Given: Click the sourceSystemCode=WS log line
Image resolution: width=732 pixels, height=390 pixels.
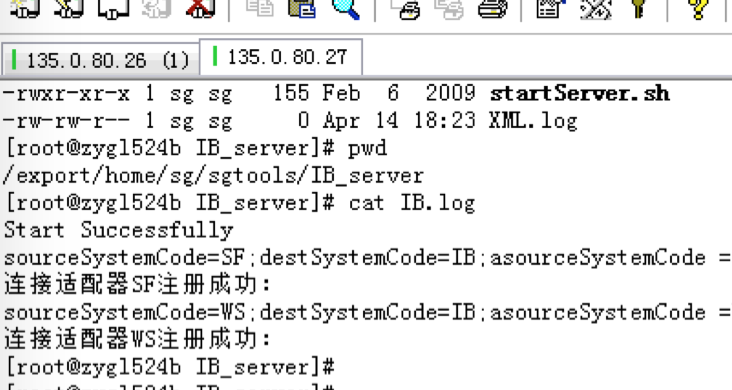Looking at the screenshot, I should [x=367, y=312].
